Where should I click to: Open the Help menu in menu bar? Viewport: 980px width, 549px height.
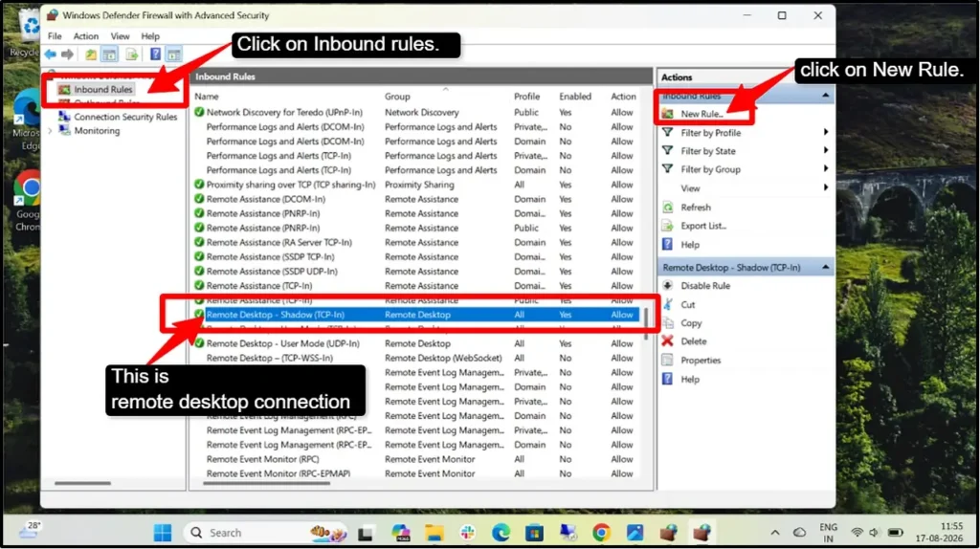click(150, 36)
